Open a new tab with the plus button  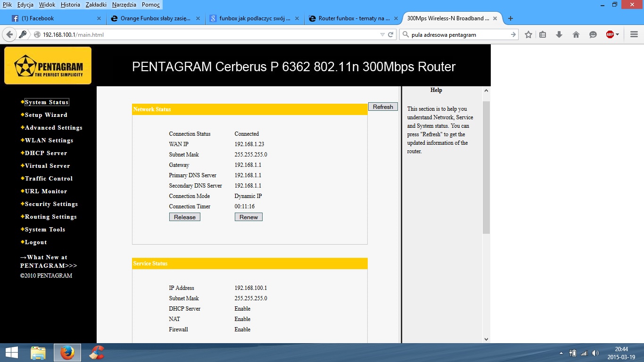[510, 18]
